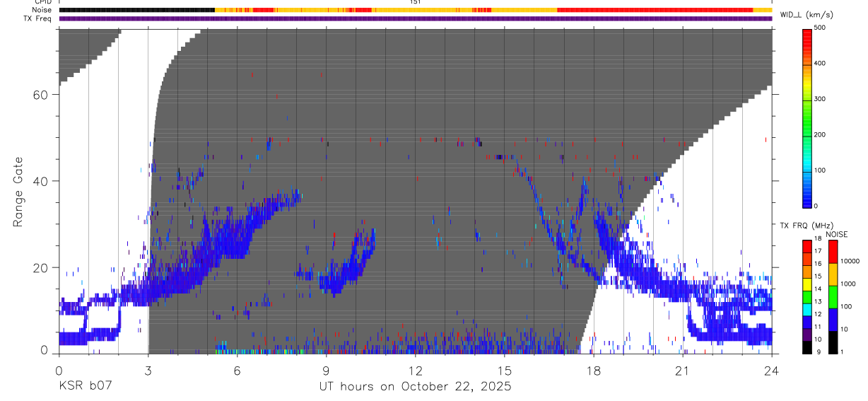Click the '9' hour tick on time axis
The image size is (868, 401).
[x=327, y=370]
